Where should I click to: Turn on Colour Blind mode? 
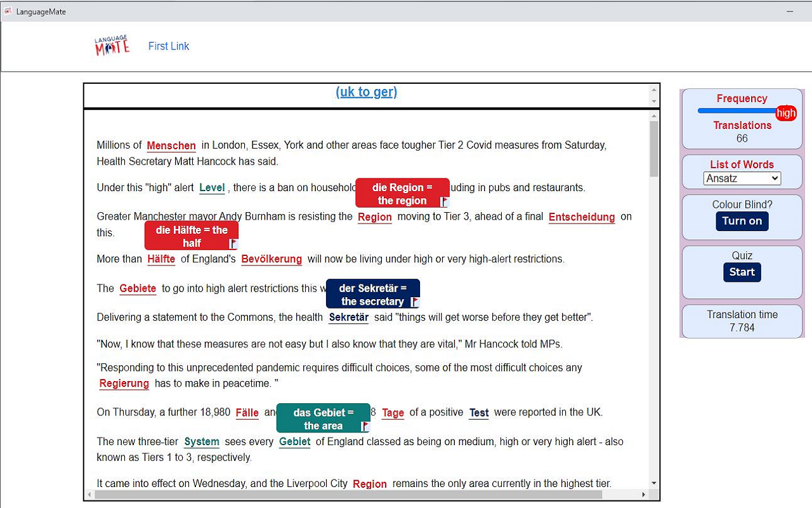(742, 221)
